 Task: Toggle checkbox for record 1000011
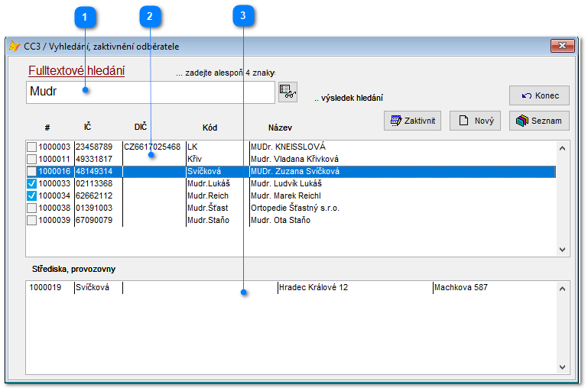click(x=31, y=159)
